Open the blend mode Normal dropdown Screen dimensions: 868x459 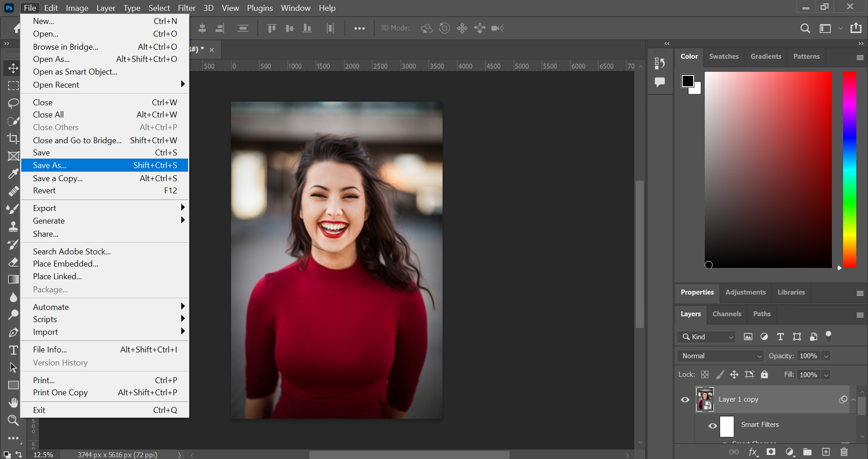(x=720, y=356)
